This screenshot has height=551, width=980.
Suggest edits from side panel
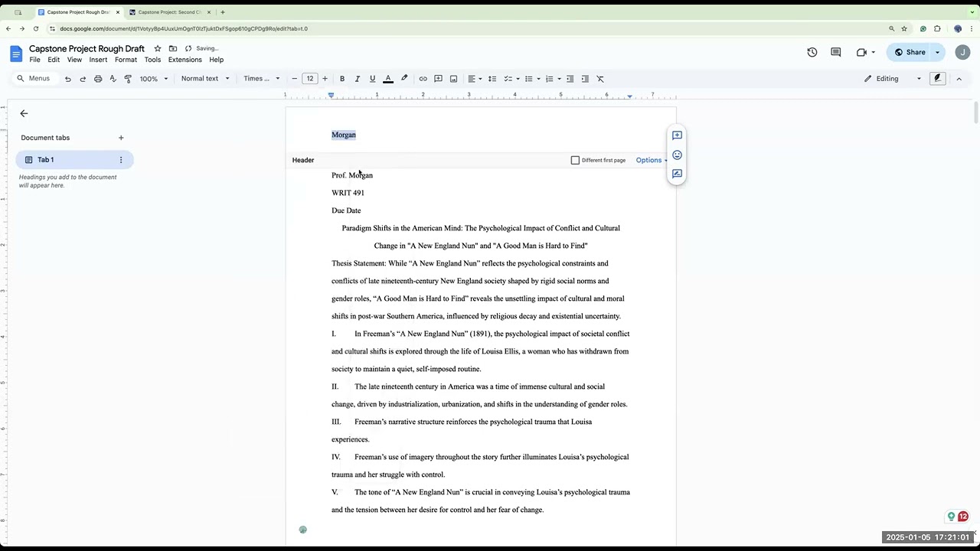pos(677,174)
